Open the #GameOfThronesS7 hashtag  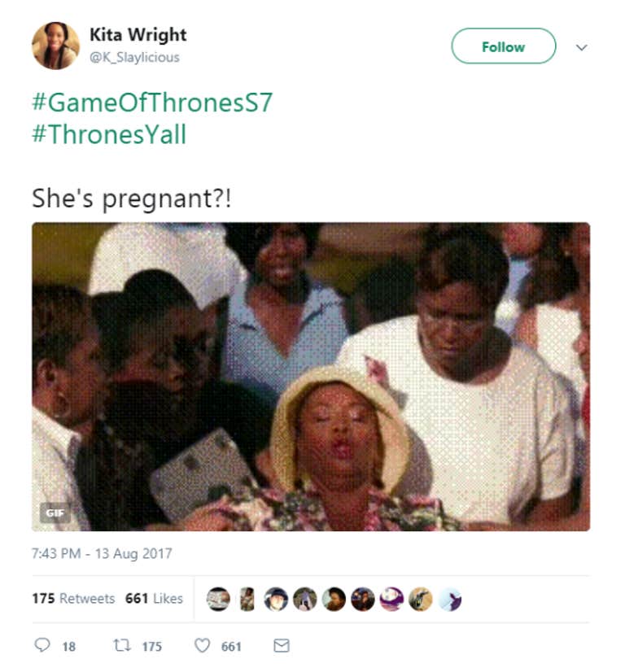pos(152,102)
